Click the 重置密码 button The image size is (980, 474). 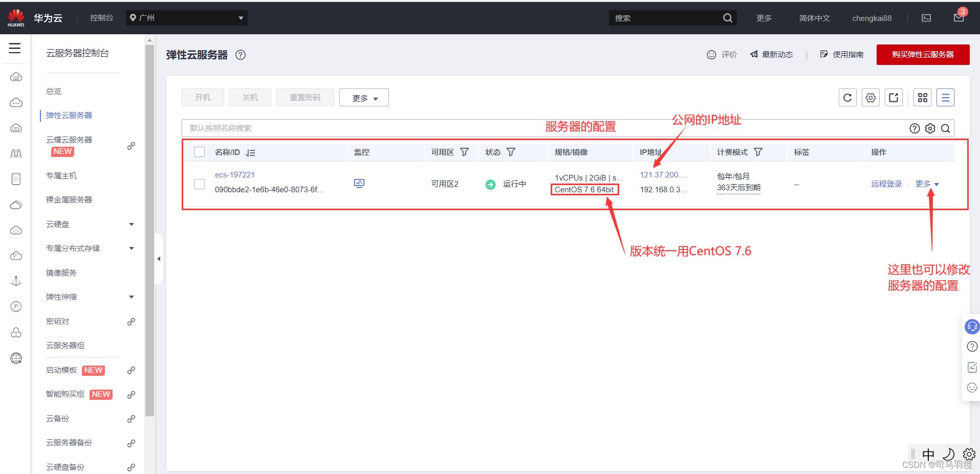305,98
